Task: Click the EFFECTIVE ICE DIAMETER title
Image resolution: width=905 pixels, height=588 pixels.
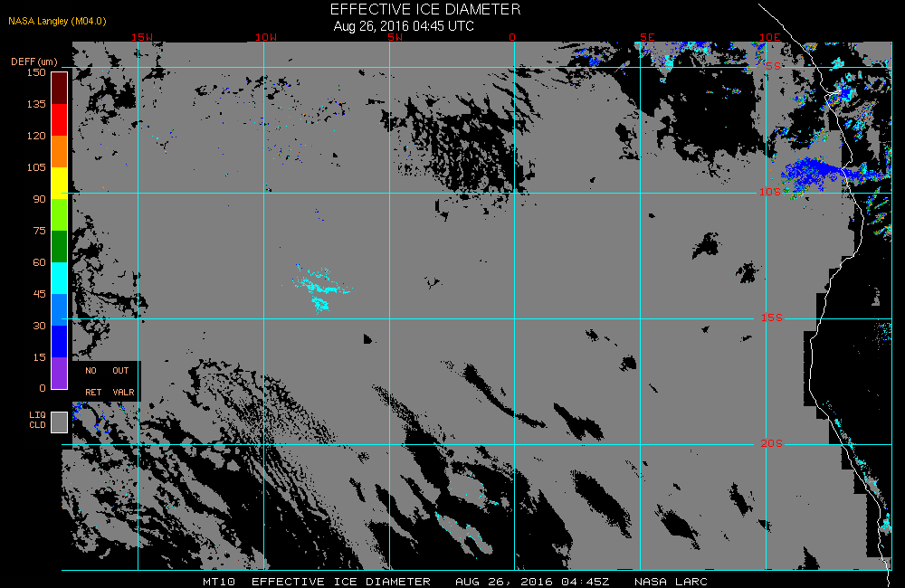Action: pos(425,9)
